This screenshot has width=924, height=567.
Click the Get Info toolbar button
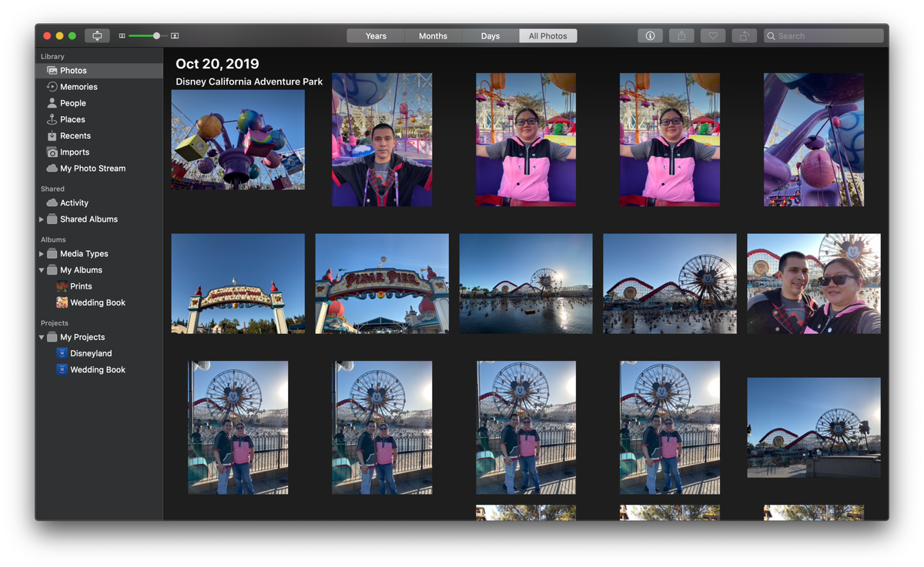(x=650, y=35)
